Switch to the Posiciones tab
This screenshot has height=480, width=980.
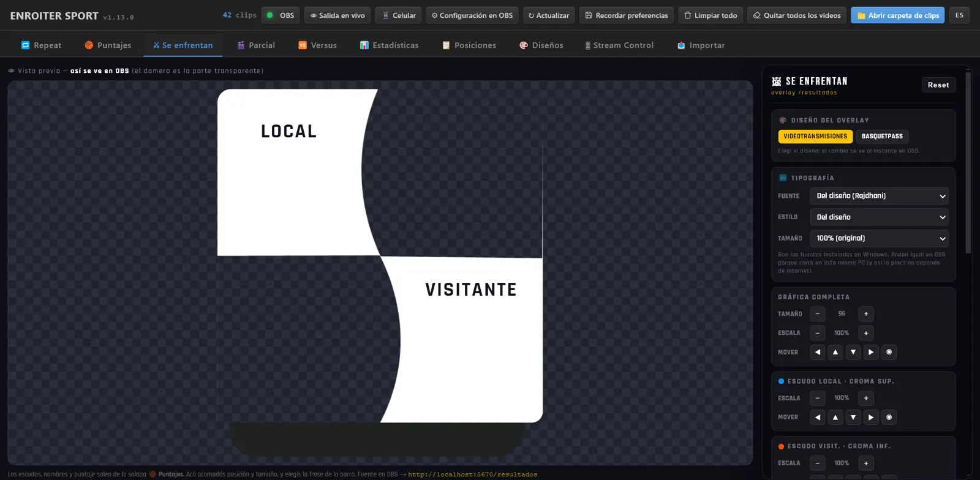469,45
